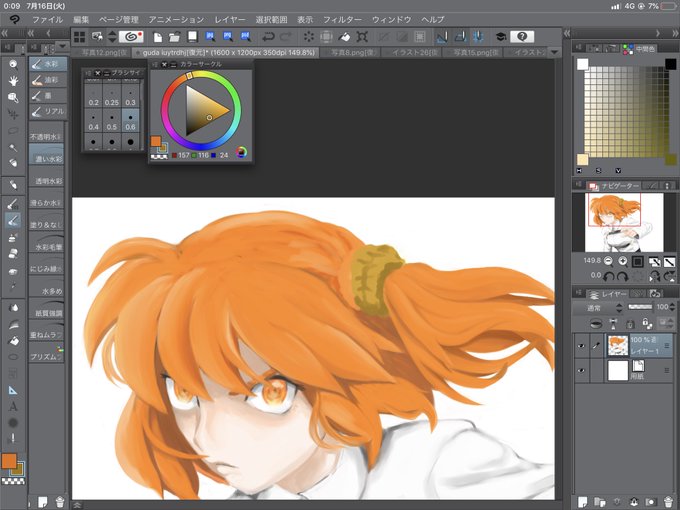This screenshot has height=510, width=680.
Task: Click the navigator zoom out icon
Action: pos(608,261)
